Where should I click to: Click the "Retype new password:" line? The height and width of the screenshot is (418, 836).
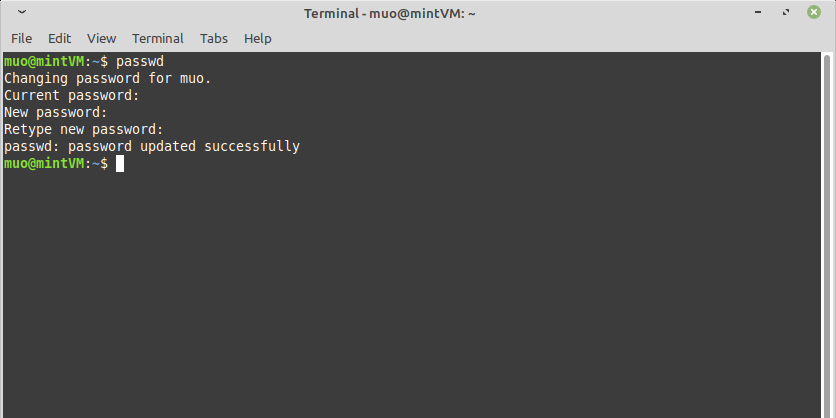(x=83, y=130)
